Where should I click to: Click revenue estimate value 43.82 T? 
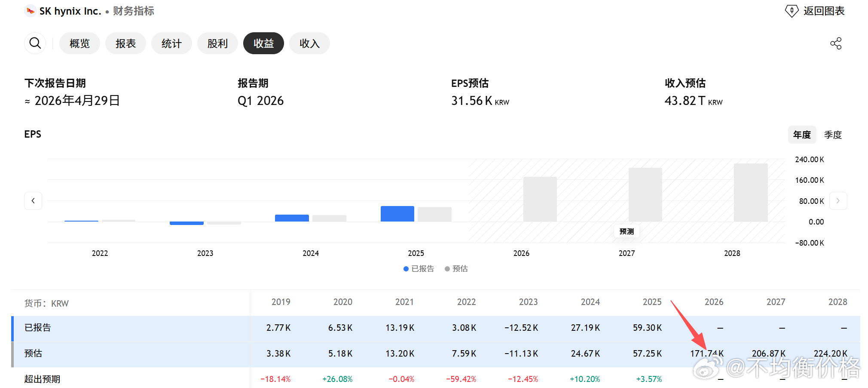(x=685, y=101)
